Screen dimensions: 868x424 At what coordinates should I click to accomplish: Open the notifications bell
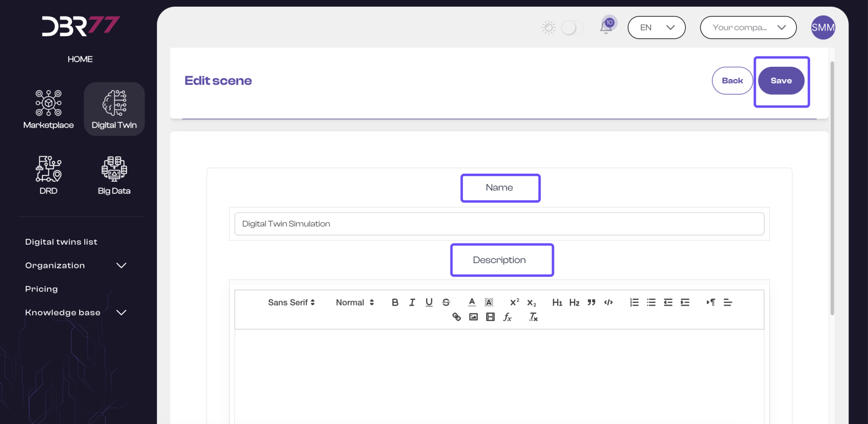click(x=607, y=26)
